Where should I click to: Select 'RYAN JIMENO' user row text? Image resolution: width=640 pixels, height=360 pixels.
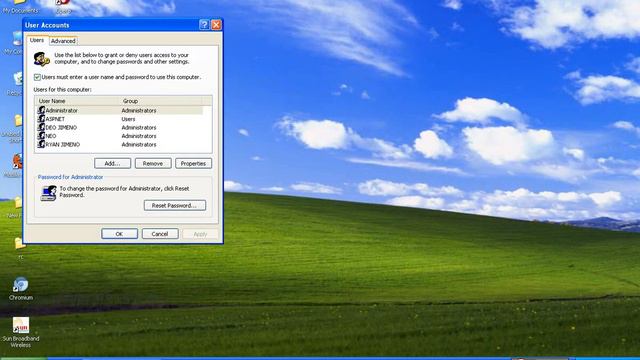[x=63, y=145]
